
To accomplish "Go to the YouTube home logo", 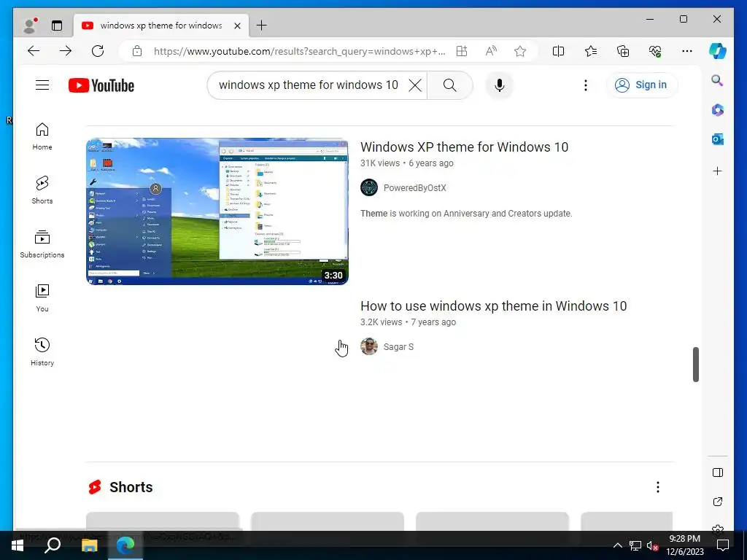I will (x=101, y=85).
